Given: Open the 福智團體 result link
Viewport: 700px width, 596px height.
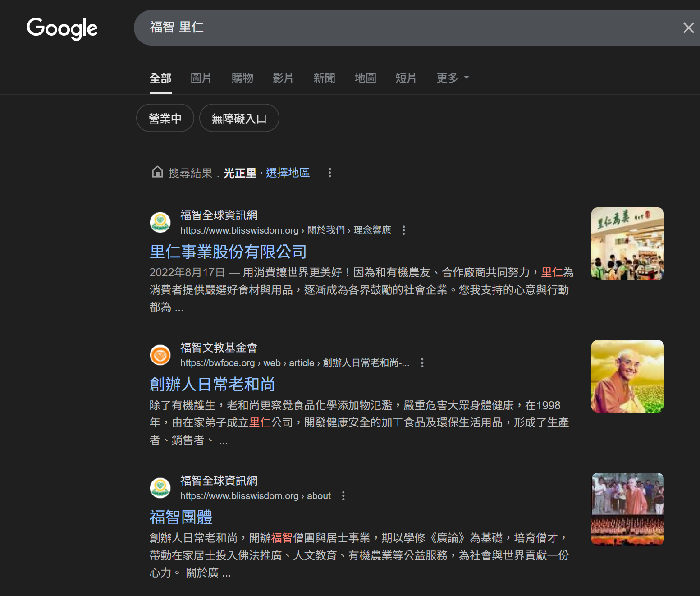Looking at the screenshot, I should [x=181, y=517].
